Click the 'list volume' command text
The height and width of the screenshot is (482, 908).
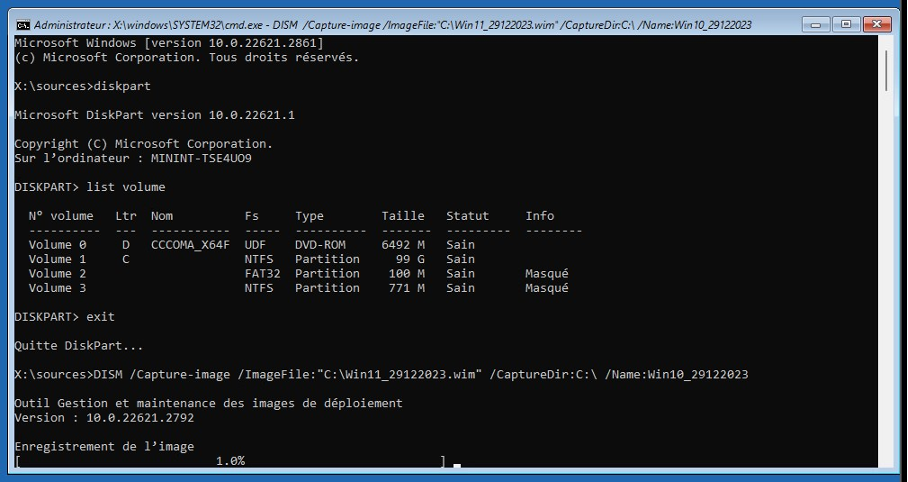[126, 187]
